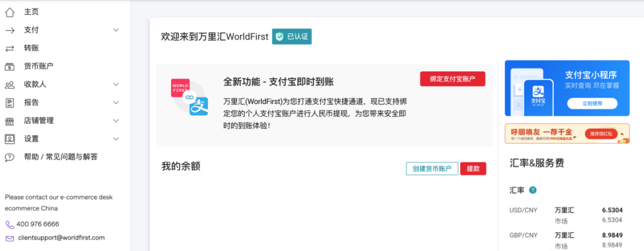
Task: Click the question mark icon beside 汇率
Action: click(x=533, y=190)
